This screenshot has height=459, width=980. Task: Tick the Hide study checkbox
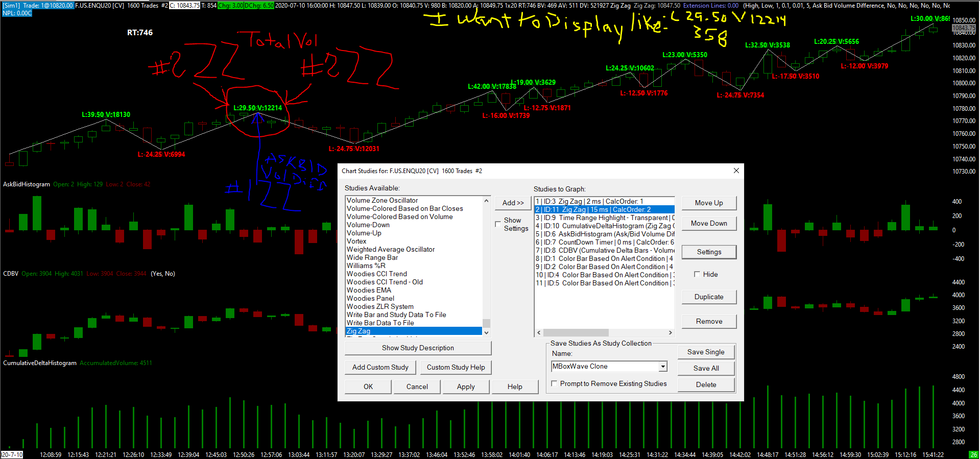(x=697, y=274)
